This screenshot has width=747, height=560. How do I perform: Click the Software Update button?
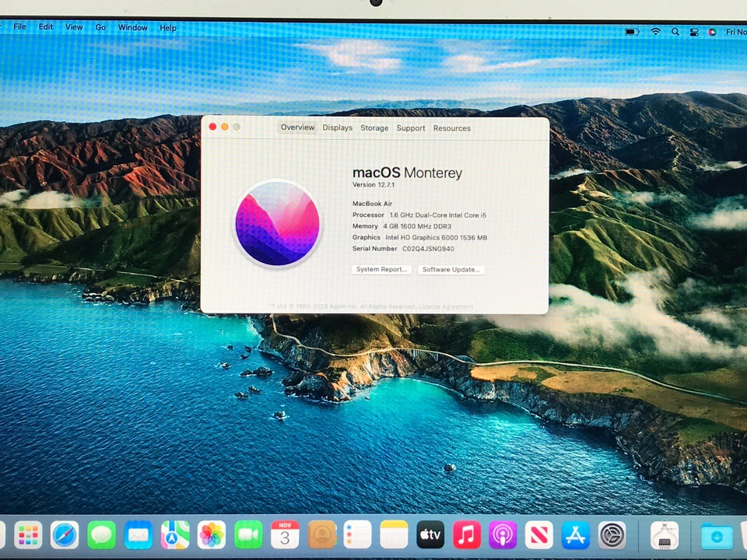point(451,270)
